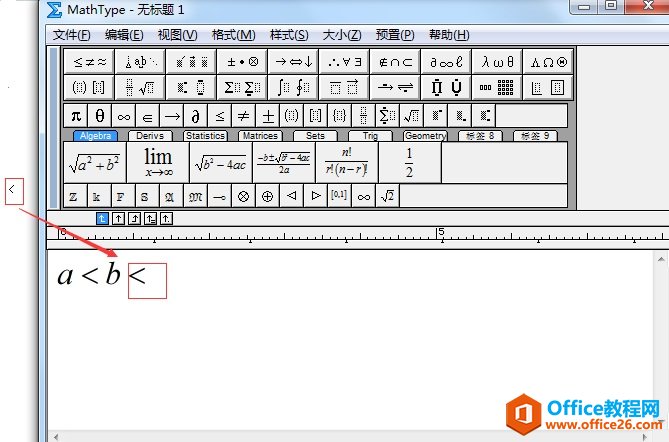Insert the infinity symbol from symbol row
The height and width of the screenshot is (442, 669).
(123, 115)
